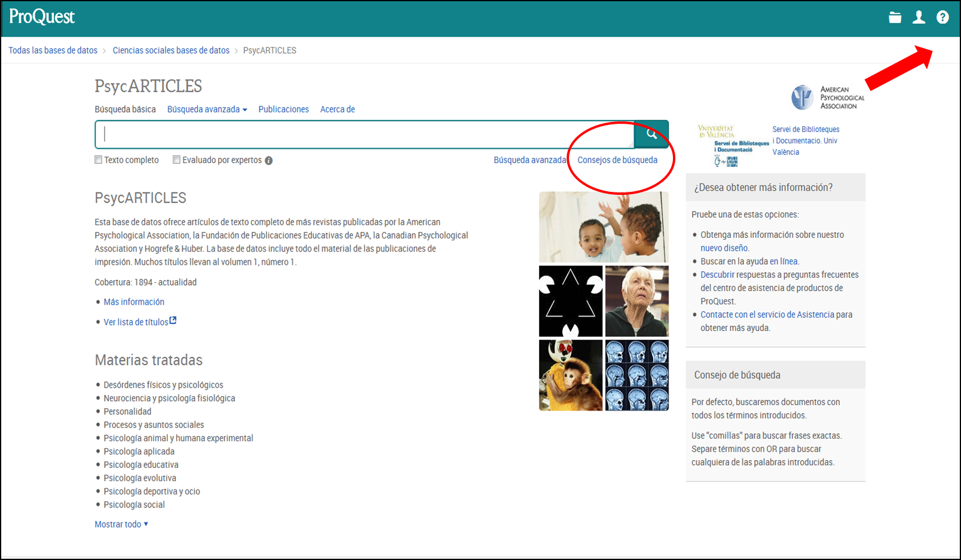
Task: Open the Acerca de menu item
Action: (337, 109)
